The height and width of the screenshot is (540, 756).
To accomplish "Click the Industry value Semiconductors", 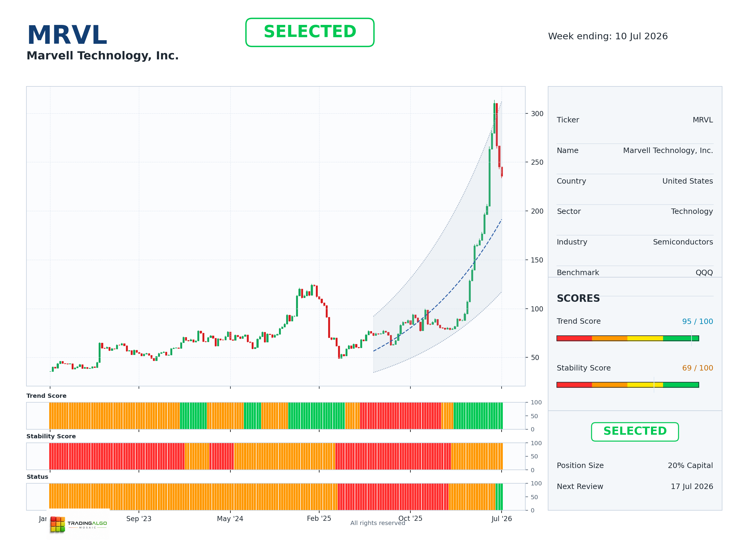I will click(x=683, y=242).
